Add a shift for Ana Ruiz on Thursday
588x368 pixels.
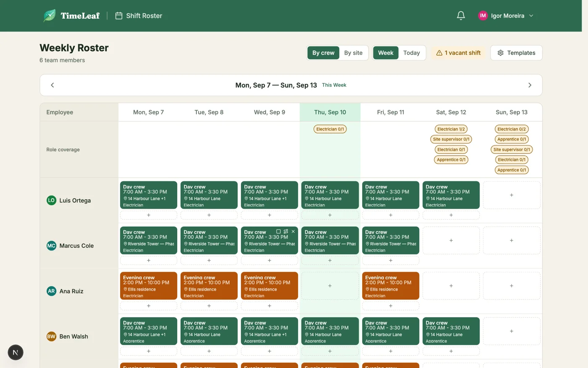tap(330, 286)
